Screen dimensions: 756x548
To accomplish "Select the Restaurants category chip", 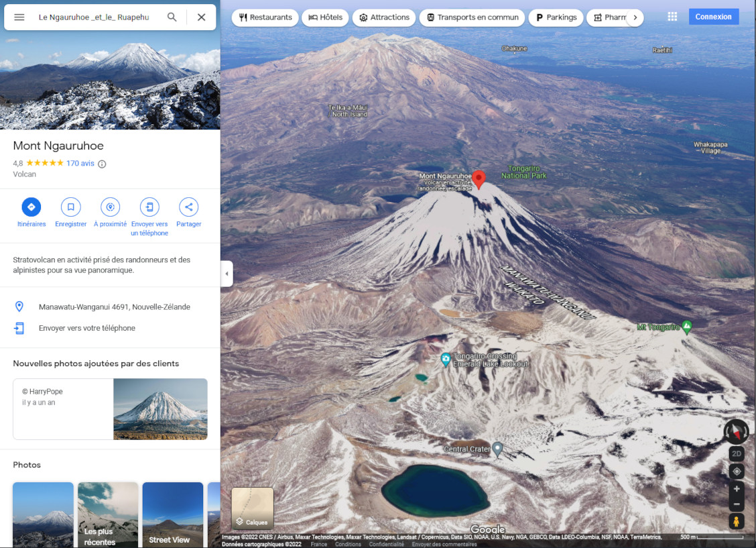I will 266,17.
